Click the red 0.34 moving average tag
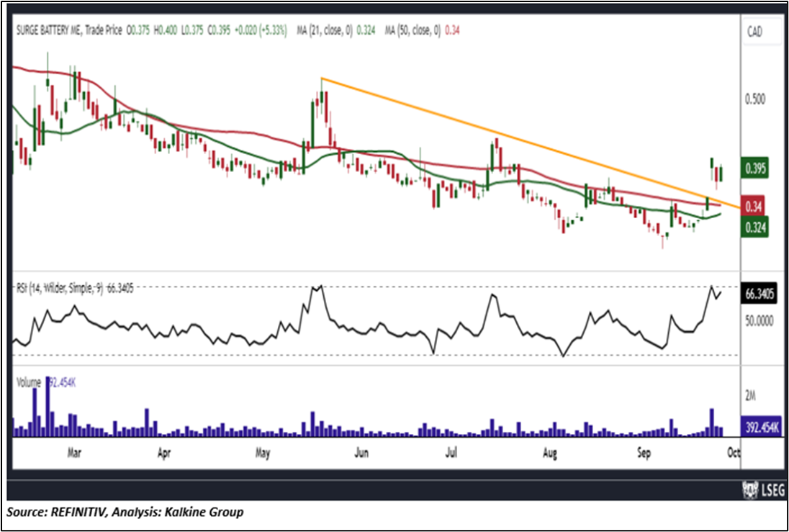Viewport: 789px width, 532px height. (753, 205)
